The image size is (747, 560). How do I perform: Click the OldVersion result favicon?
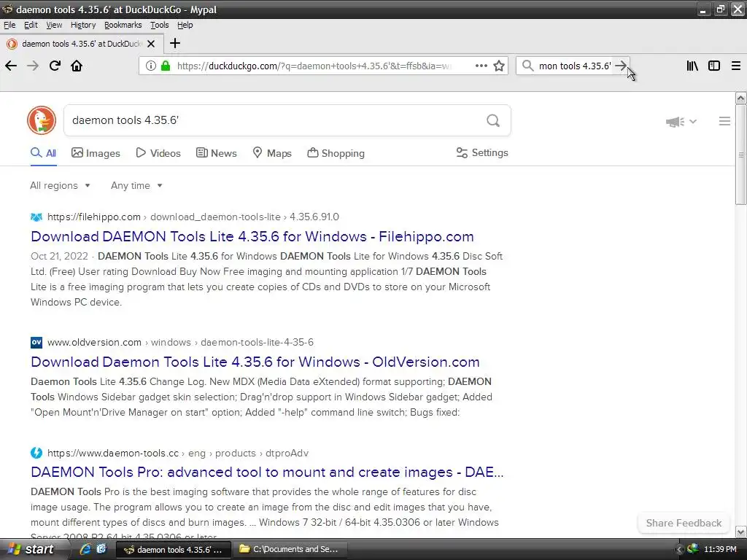click(x=36, y=343)
